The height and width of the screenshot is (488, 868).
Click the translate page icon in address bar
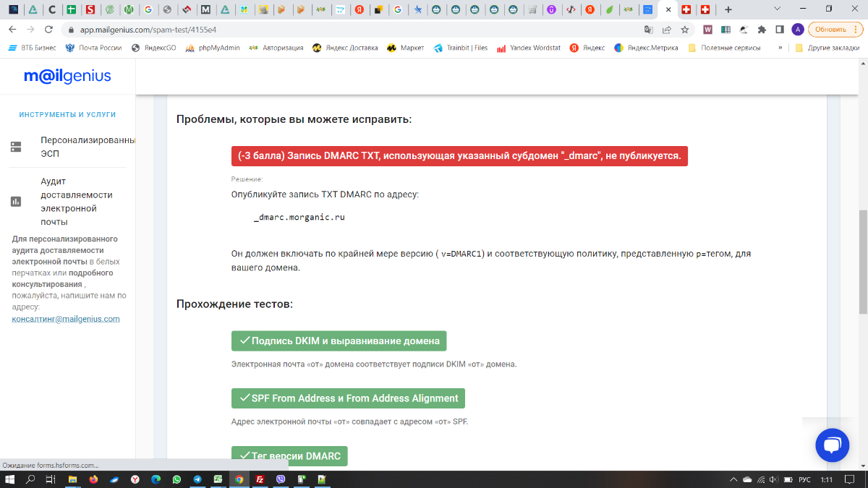tap(649, 30)
